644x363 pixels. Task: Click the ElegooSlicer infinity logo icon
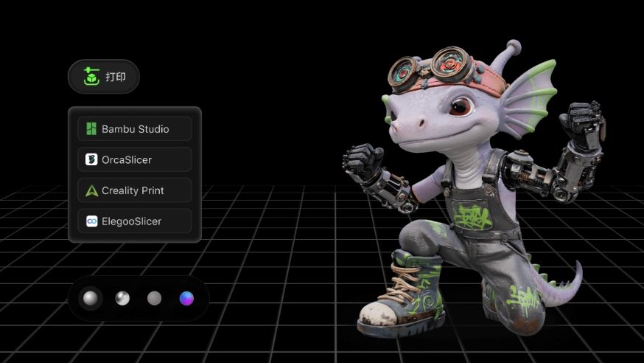(x=91, y=221)
